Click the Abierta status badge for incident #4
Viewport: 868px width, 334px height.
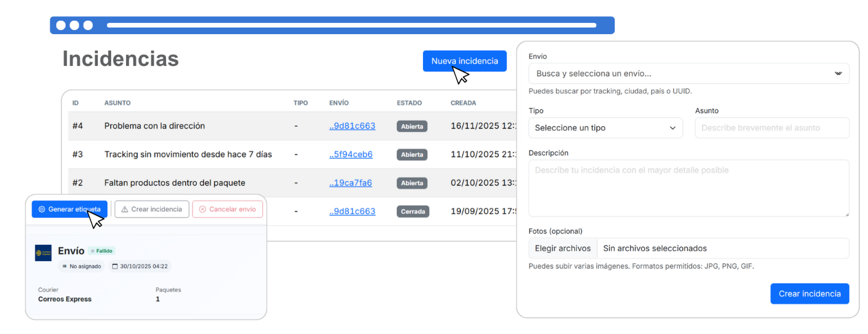[x=412, y=126]
